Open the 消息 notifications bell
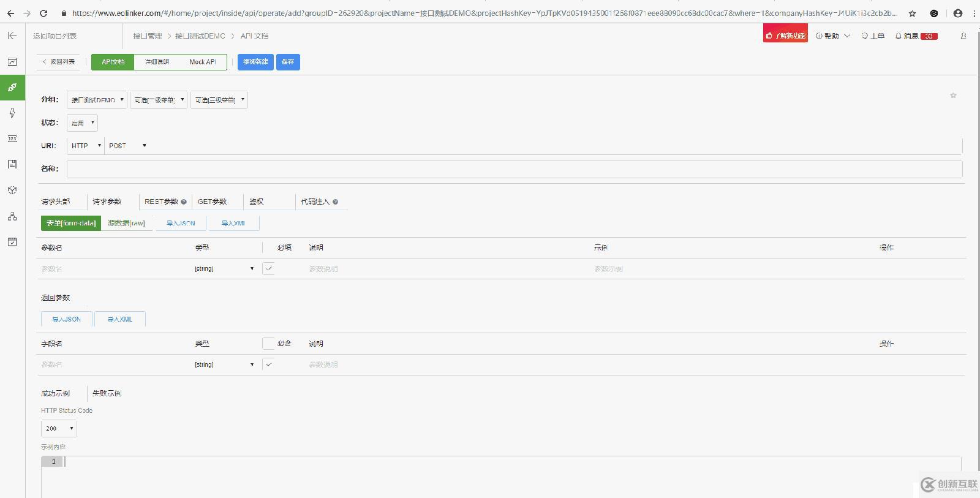The width and height of the screenshot is (980, 498). coord(916,36)
